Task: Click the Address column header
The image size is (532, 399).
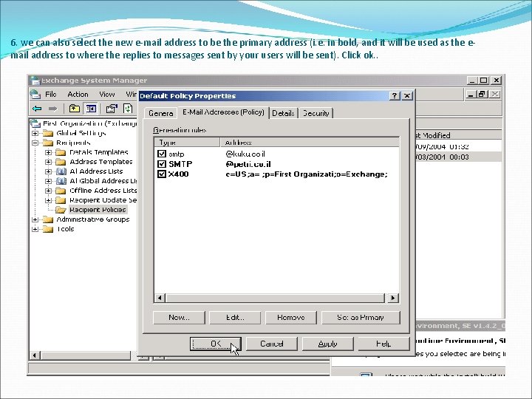Action: click(x=310, y=143)
